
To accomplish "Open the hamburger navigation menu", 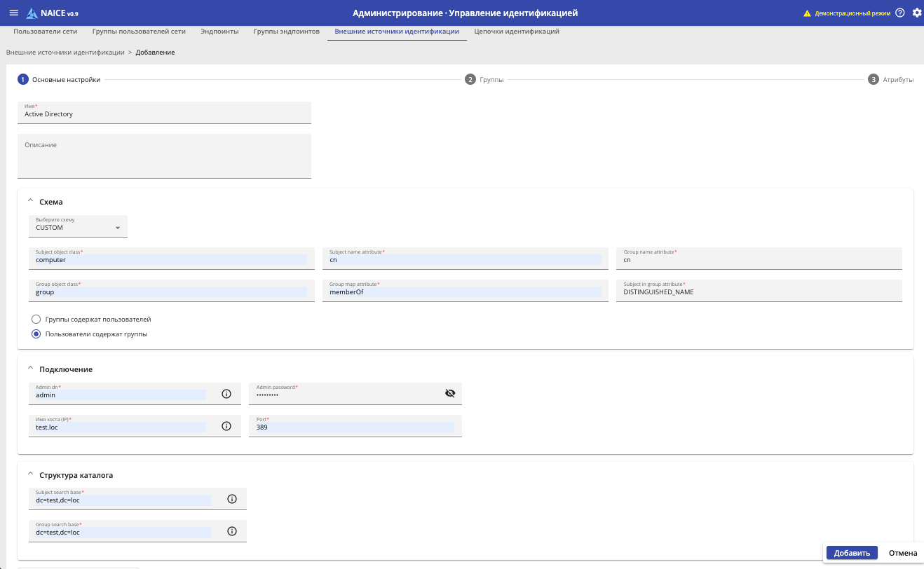I will coord(13,13).
